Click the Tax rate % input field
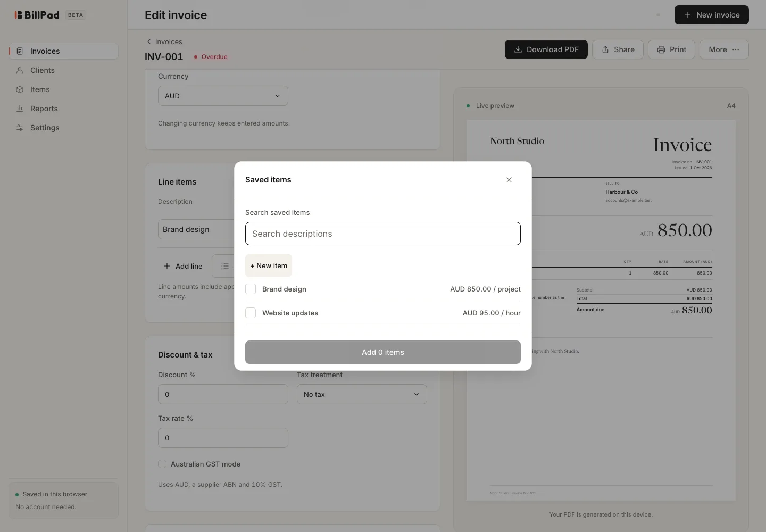Screen dimensions: 766x532 tap(223, 438)
